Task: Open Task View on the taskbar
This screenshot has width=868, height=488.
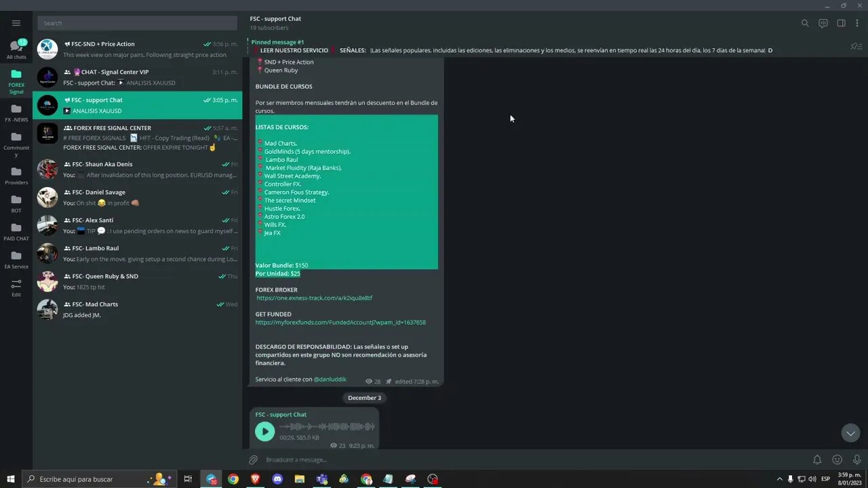Action: click(x=188, y=479)
